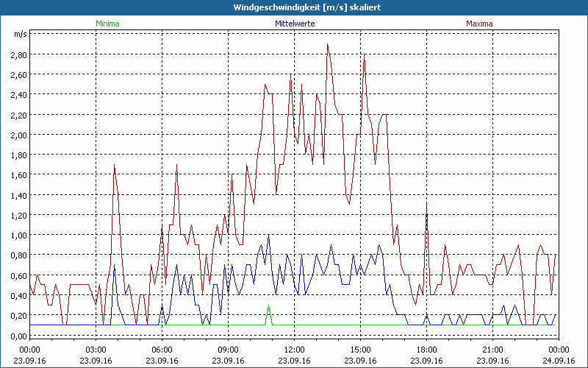Click the 15:00 time axis label
This screenshot has width=588, height=368.
pyautogui.click(x=360, y=350)
